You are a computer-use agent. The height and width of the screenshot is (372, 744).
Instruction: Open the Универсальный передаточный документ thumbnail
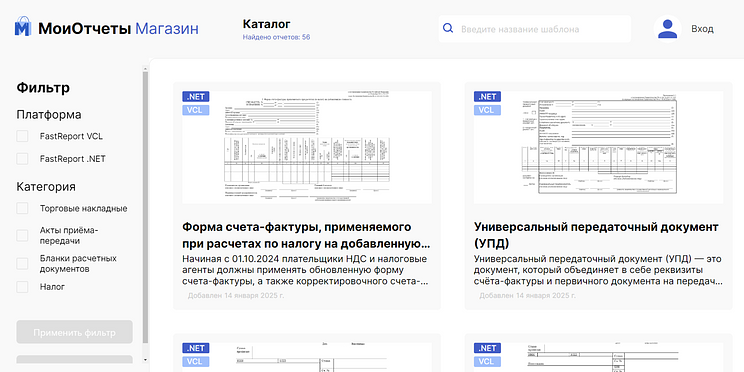[x=598, y=147]
